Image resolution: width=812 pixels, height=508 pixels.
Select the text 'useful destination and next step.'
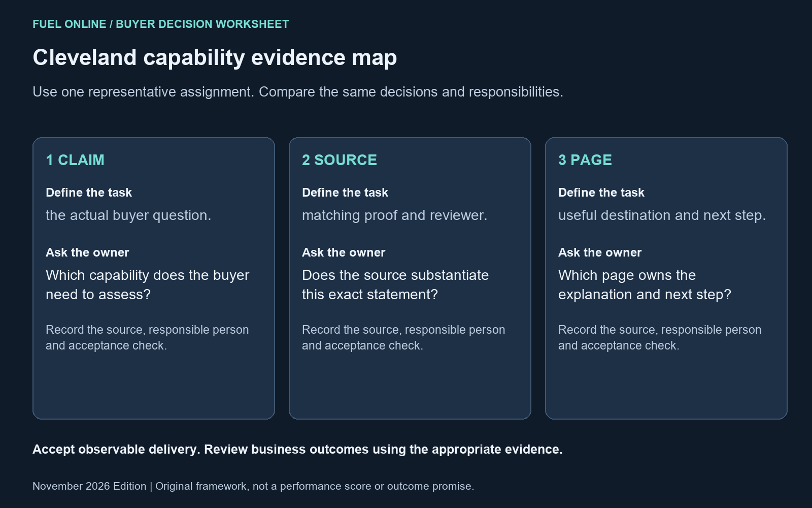(x=662, y=215)
